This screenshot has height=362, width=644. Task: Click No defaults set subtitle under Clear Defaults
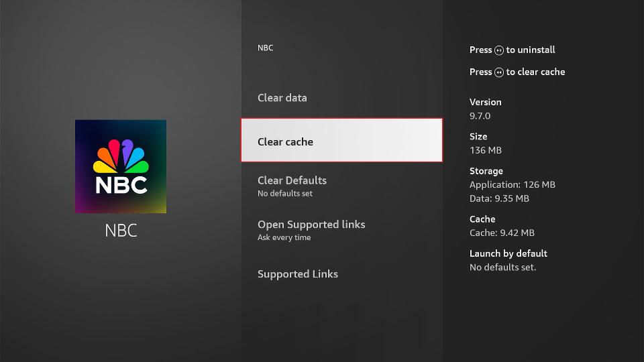284,193
